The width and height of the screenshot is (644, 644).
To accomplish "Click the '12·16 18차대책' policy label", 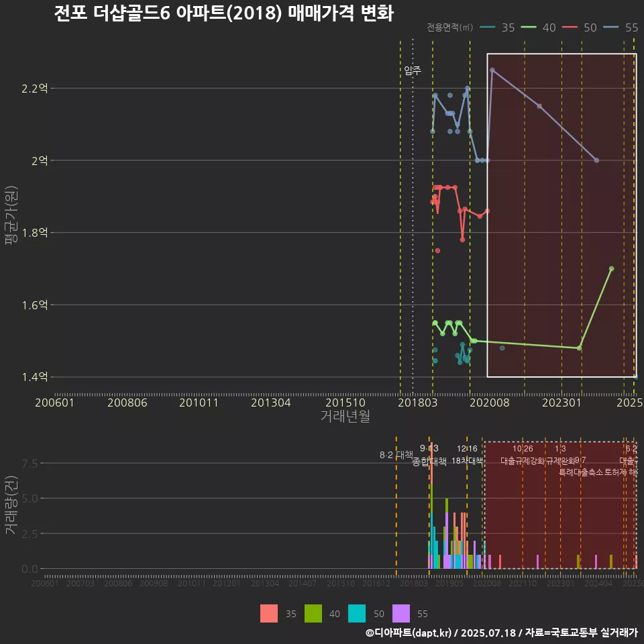I will tap(467, 455).
